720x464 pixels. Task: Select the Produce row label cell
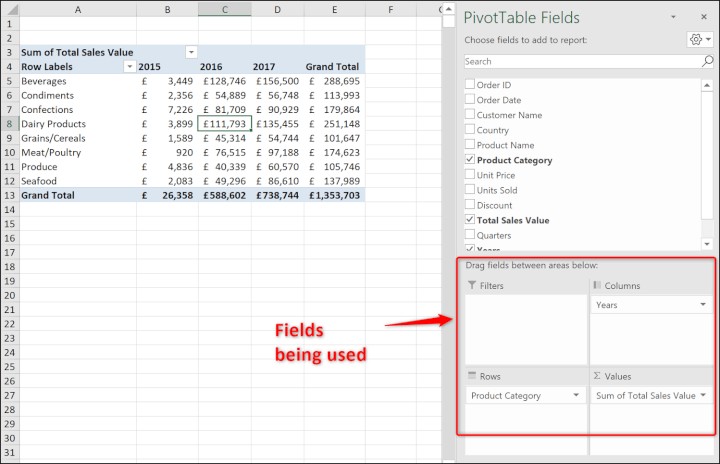[x=78, y=166]
